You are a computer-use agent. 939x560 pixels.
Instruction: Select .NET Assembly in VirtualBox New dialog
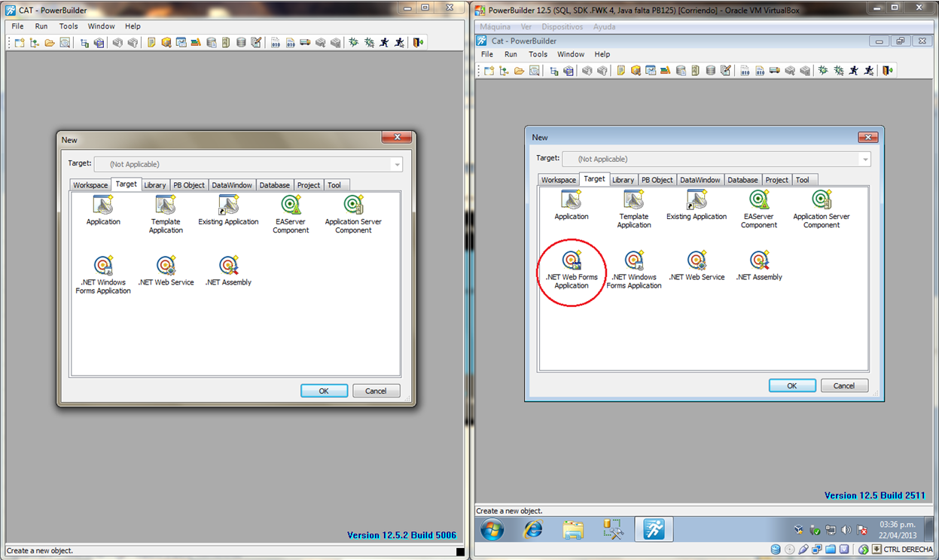(x=759, y=266)
